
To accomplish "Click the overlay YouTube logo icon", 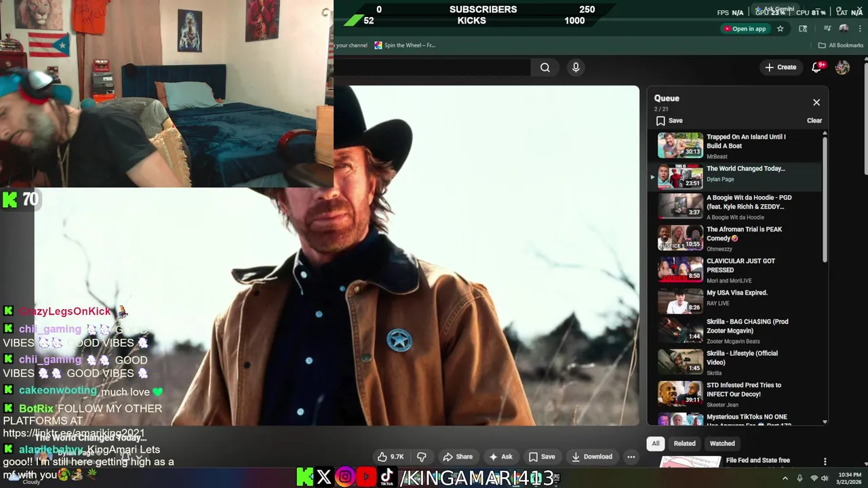I will point(366,477).
